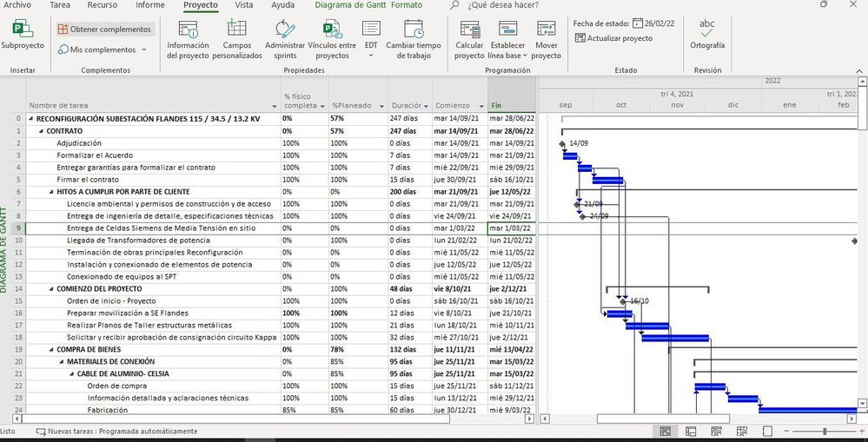Select task 'Adjudicación'
This screenshot has height=442, width=868.
pos(79,143)
